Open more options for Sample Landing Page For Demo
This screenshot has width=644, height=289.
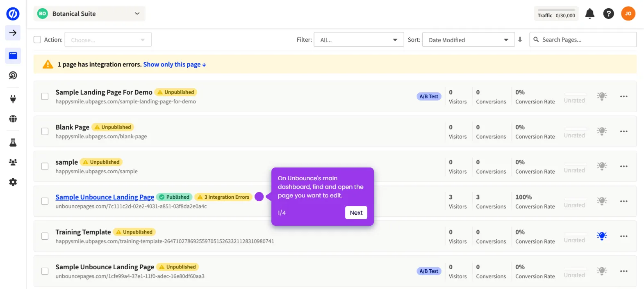[624, 96]
